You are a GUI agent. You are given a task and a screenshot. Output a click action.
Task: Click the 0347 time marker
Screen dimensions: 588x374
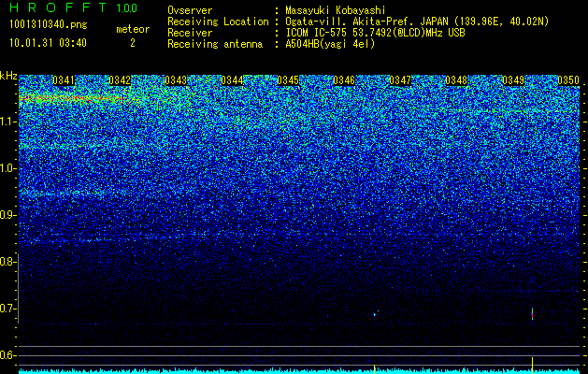coord(400,80)
